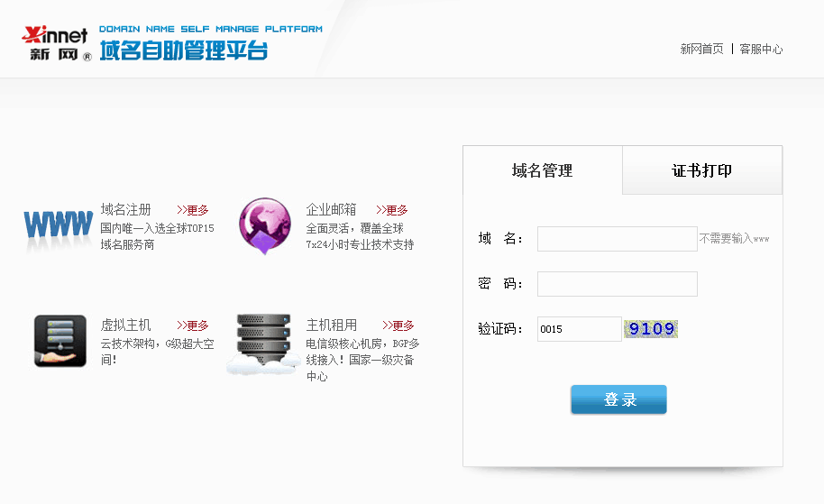Click the purple globe enterprise mail icon
This screenshot has width=824, height=504.
pyautogui.click(x=264, y=225)
